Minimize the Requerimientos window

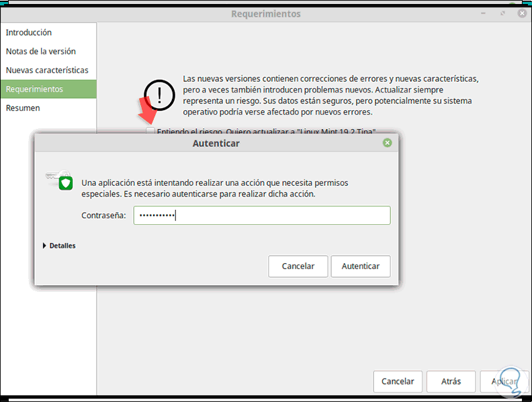pyautogui.click(x=483, y=13)
